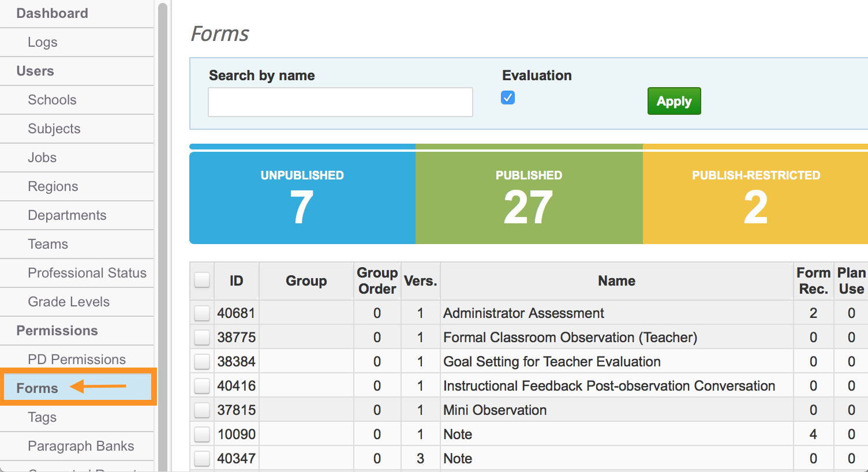Screen dimensions: 868x472
Task: Click the Apply button
Action: (674, 100)
